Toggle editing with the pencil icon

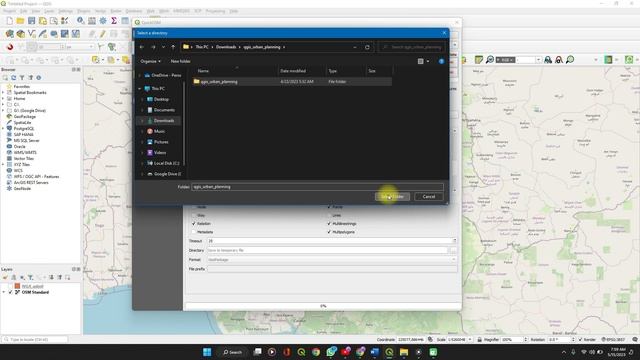tap(103, 34)
